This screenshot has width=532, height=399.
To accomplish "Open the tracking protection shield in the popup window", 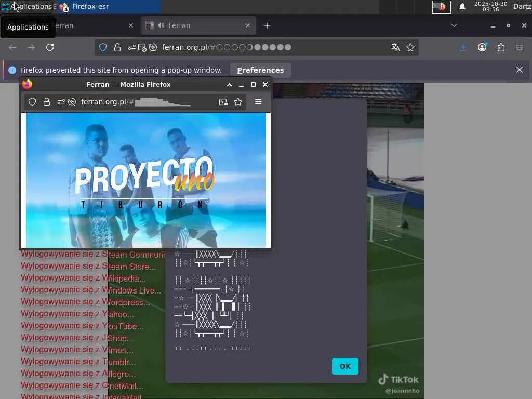I will tap(32, 102).
